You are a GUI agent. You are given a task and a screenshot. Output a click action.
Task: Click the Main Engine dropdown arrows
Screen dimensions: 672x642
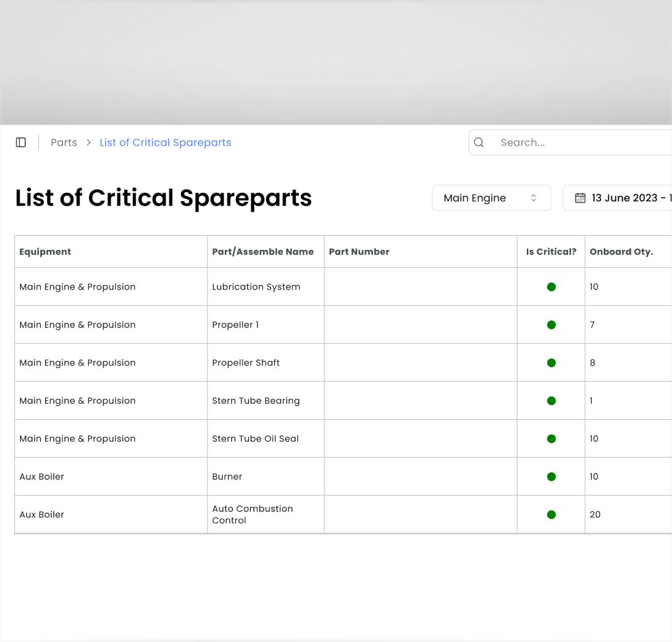coord(534,198)
